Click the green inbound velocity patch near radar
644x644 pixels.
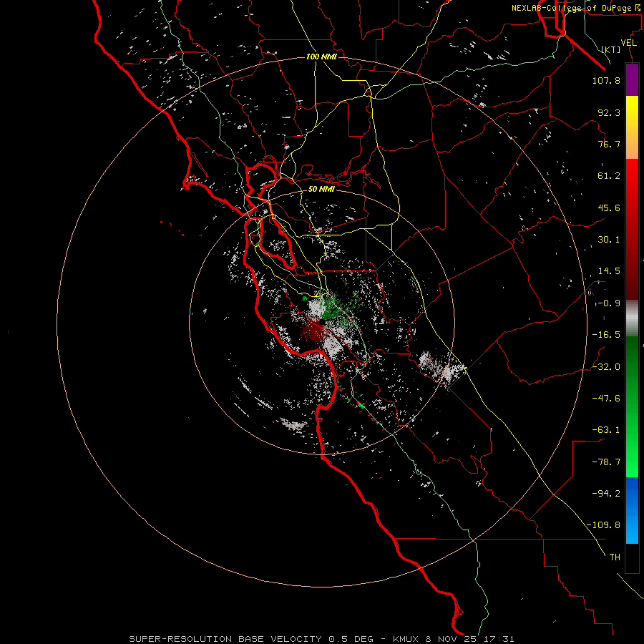(331, 308)
